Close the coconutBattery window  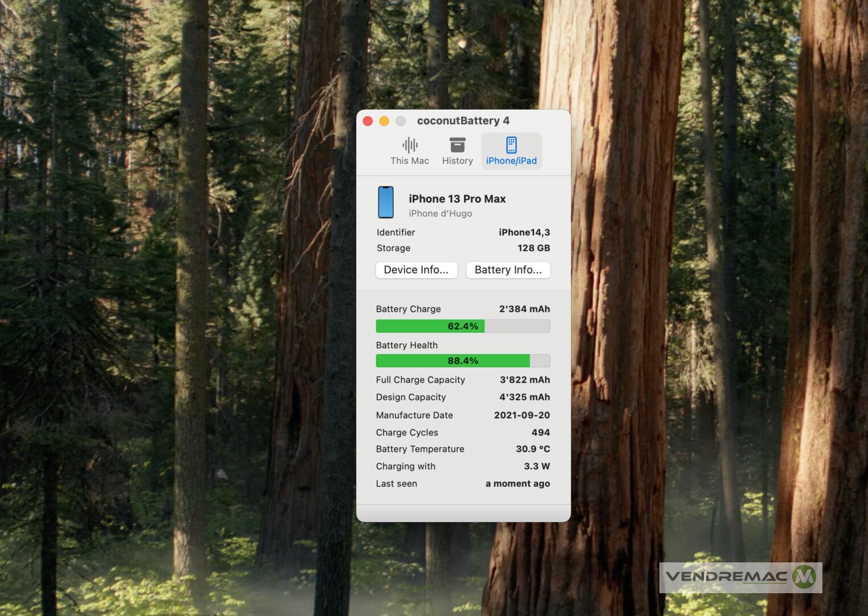click(x=368, y=121)
